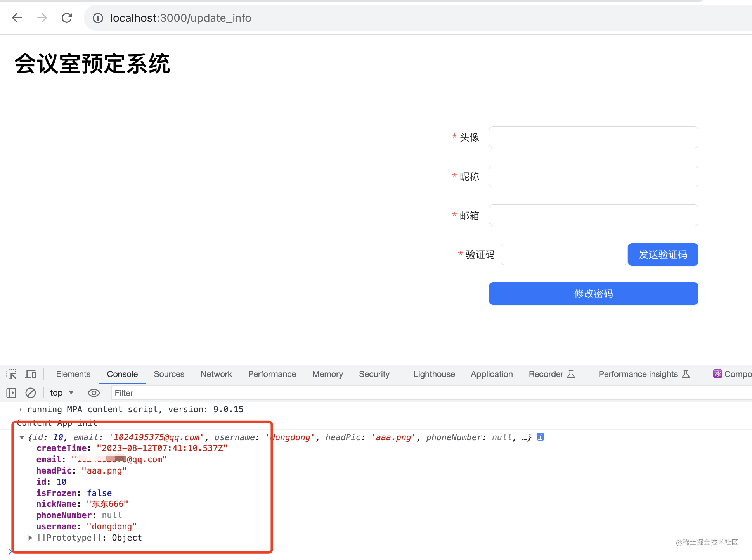Activate the inspect element picker icon
752x560 pixels.
11,374
